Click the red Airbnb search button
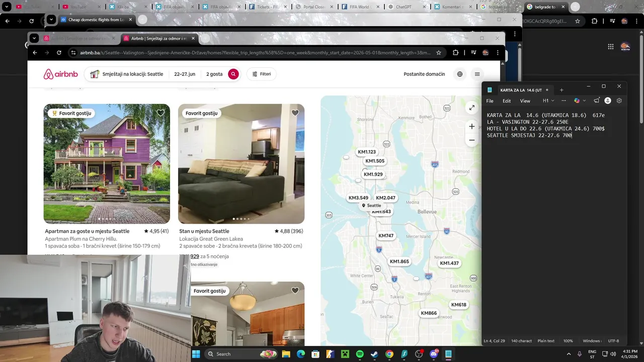The image size is (644, 362). click(233, 74)
